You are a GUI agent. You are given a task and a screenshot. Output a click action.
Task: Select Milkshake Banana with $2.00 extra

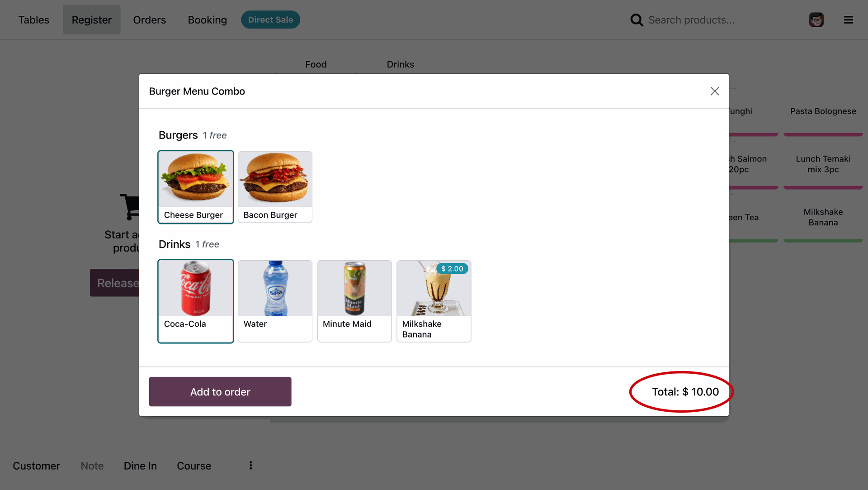(x=434, y=301)
